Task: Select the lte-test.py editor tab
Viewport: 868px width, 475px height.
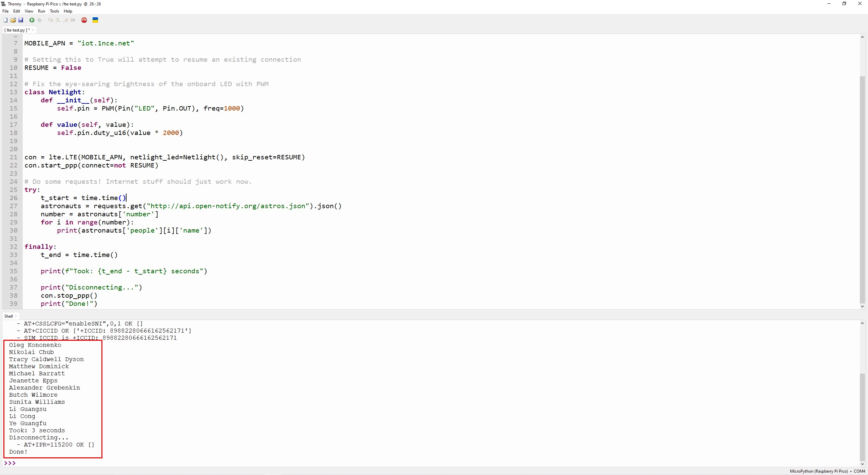Action: click(x=17, y=30)
